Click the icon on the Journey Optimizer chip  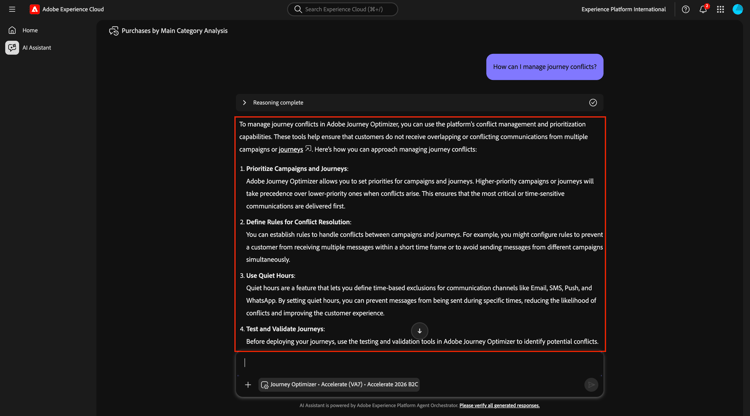pos(265,384)
